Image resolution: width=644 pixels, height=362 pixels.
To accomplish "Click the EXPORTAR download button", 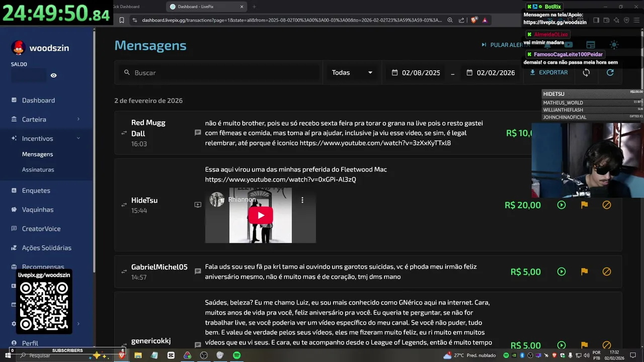I will point(548,72).
